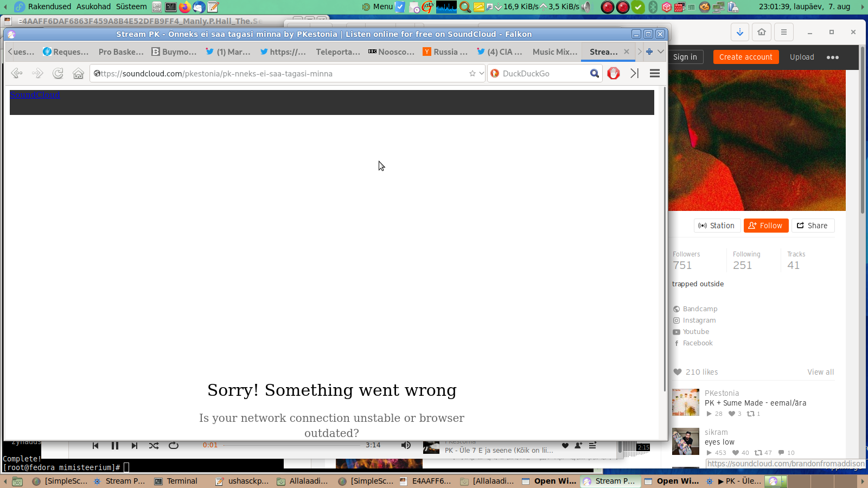Click the Create account button
The height and width of the screenshot is (488, 868).
click(x=746, y=57)
